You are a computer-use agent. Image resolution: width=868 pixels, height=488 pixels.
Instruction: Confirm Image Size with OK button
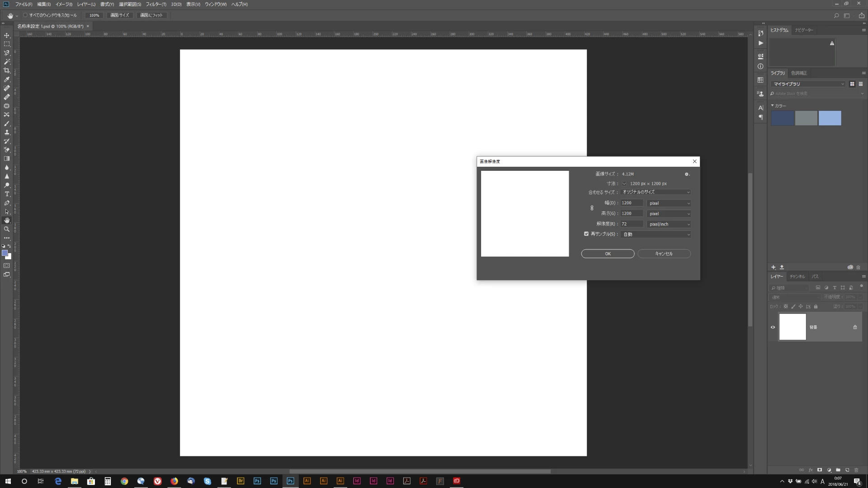(608, 254)
